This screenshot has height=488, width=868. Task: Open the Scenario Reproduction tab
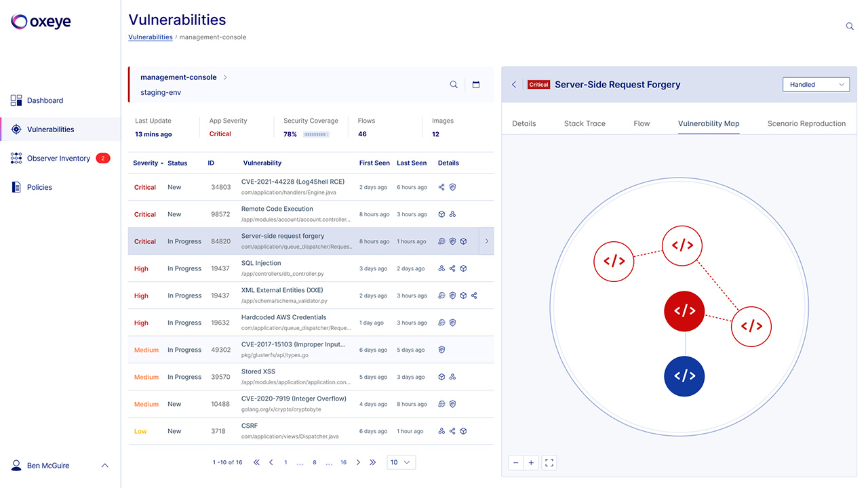click(806, 123)
